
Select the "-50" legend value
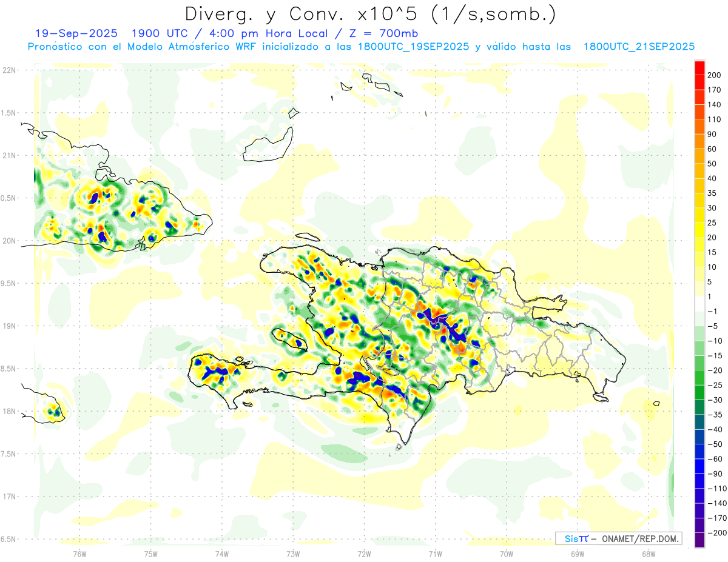point(713,444)
